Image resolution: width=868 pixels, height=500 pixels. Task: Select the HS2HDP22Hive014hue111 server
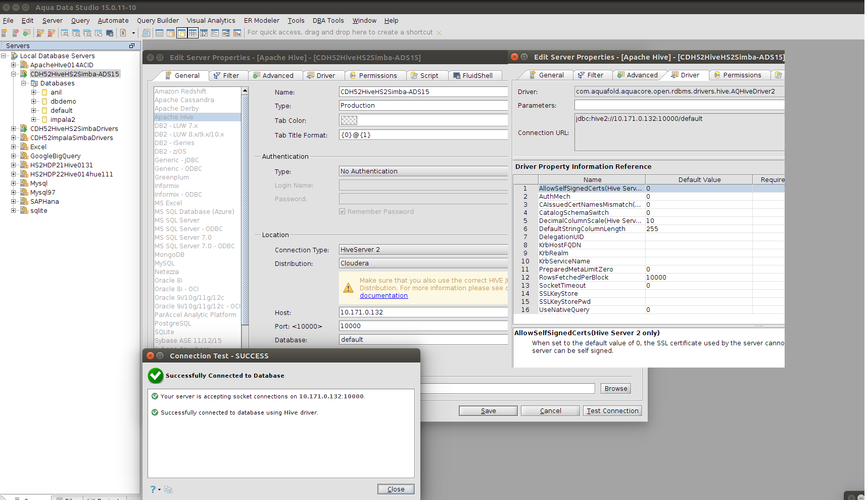click(x=72, y=174)
